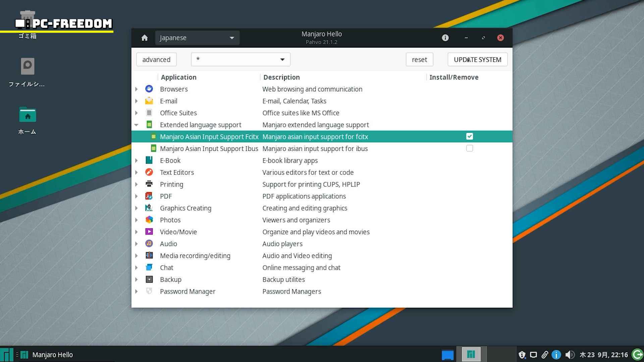Uncheck Manjaro Asian Input Support Fcitx

point(469,136)
